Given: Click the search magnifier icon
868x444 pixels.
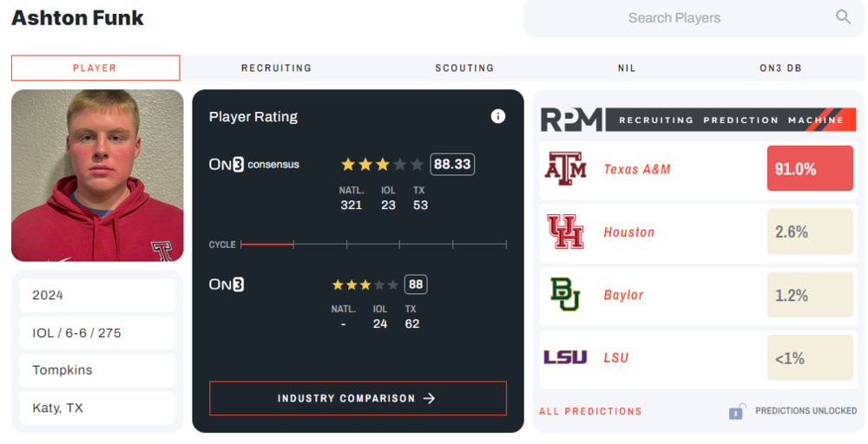Looking at the screenshot, I should 843,17.
